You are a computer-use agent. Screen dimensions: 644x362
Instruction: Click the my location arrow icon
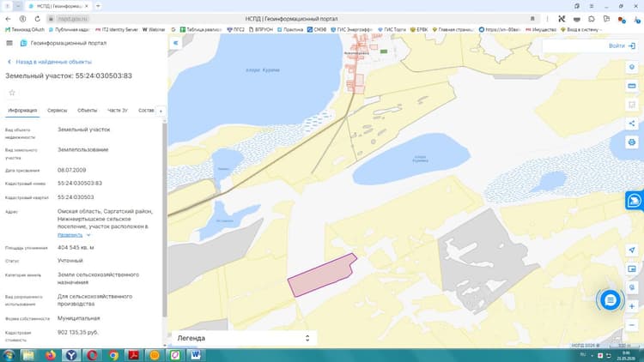[x=632, y=250]
